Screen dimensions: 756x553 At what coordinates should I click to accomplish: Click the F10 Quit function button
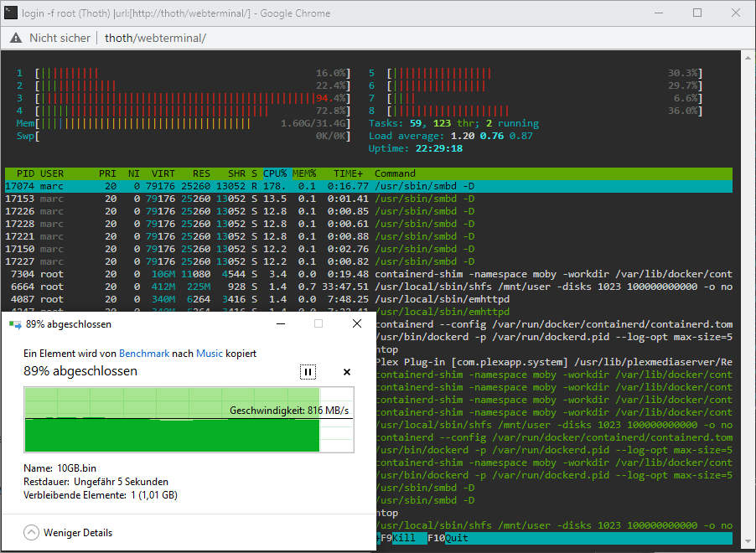448,538
